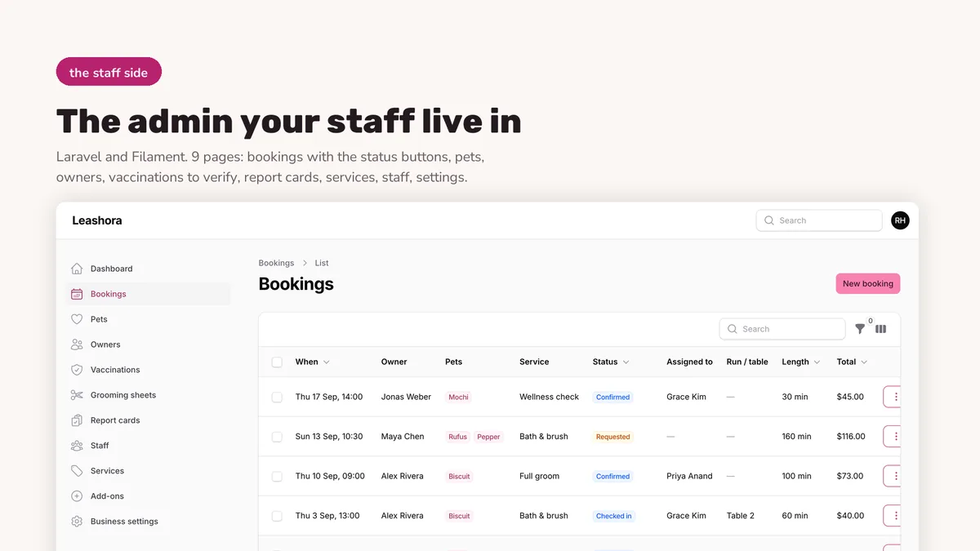
Task: Click the Owner column header
Action: (394, 362)
